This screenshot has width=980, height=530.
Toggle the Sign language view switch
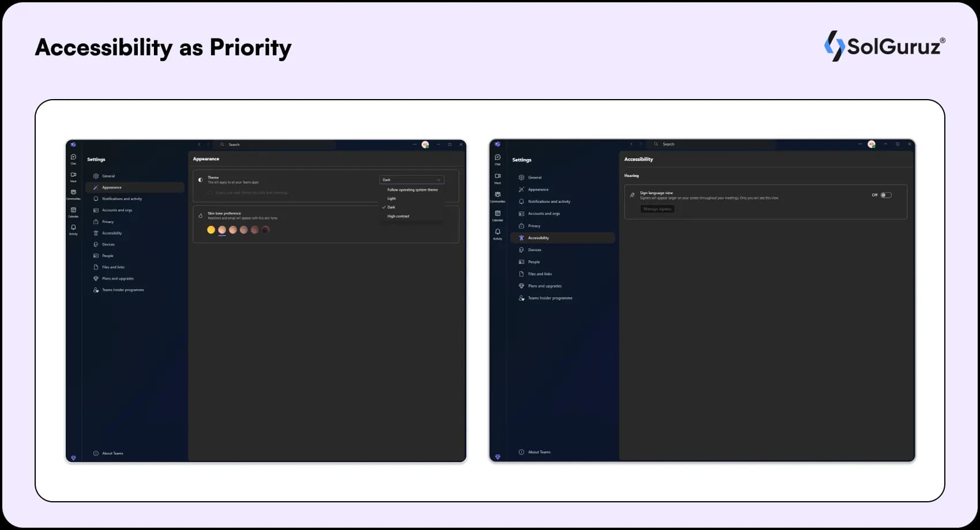pos(886,195)
